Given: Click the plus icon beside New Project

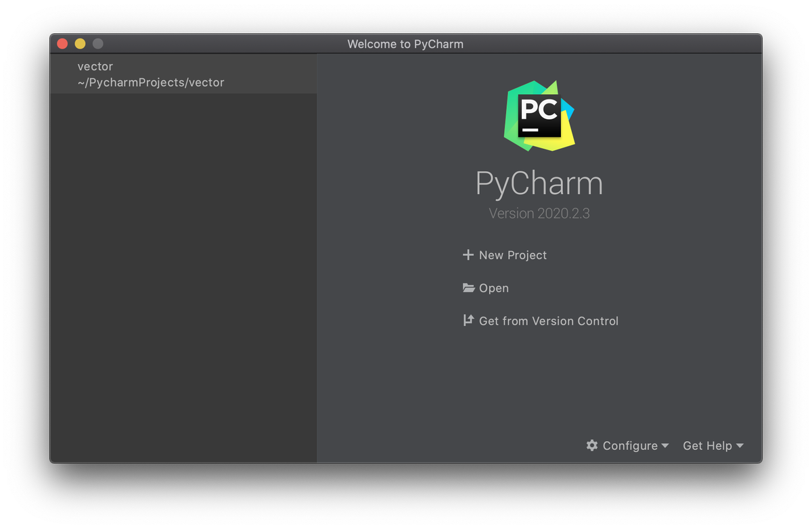Looking at the screenshot, I should click(468, 255).
